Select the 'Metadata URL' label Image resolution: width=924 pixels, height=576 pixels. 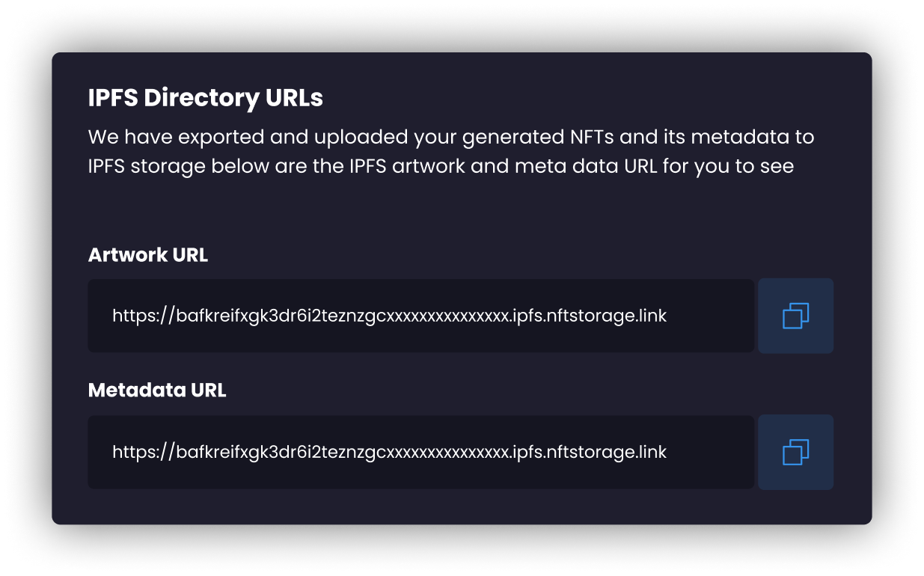pyautogui.click(x=157, y=390)
